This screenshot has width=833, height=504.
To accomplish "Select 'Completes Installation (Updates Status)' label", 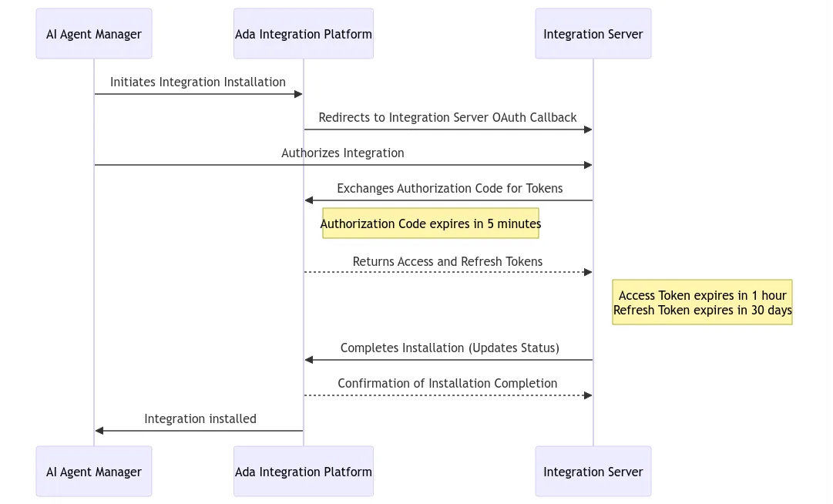I will click(x=449, y=348).
